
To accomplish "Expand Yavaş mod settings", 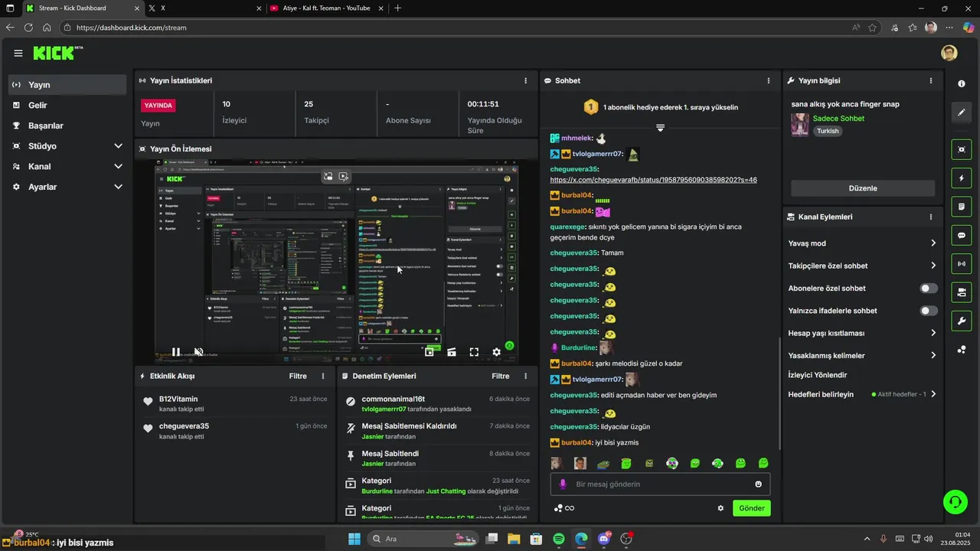I will tap(862, 243).
